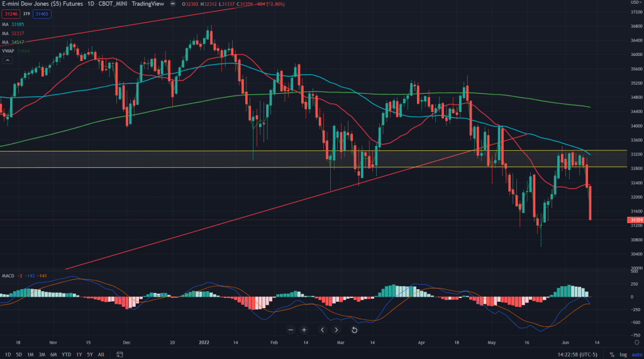Click the market status icon beside the title

tap(173, 5)
